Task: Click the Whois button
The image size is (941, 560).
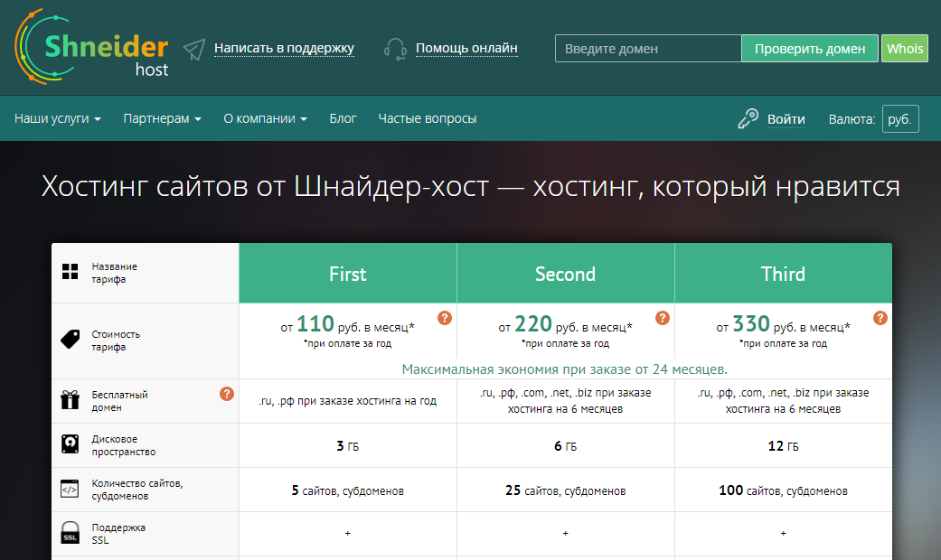Action: click(904, 49)
